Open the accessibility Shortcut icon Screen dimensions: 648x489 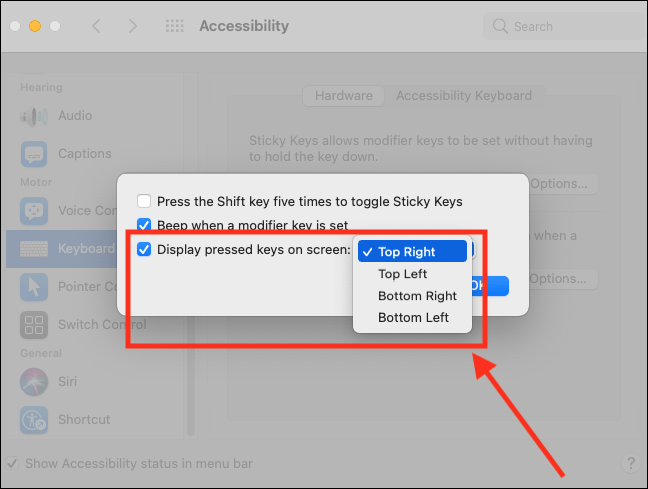tap(34, 420)
